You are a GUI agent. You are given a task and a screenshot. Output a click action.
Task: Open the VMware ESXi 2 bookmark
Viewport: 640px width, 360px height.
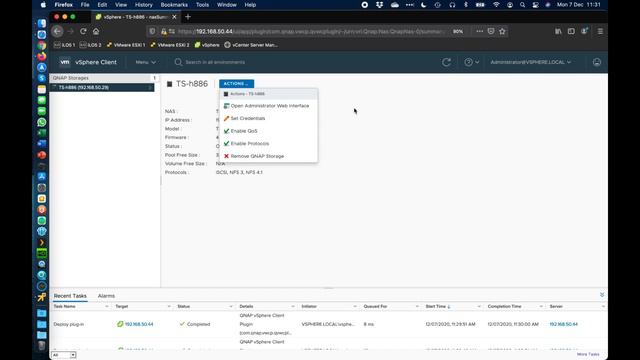[x=170, y=45]
